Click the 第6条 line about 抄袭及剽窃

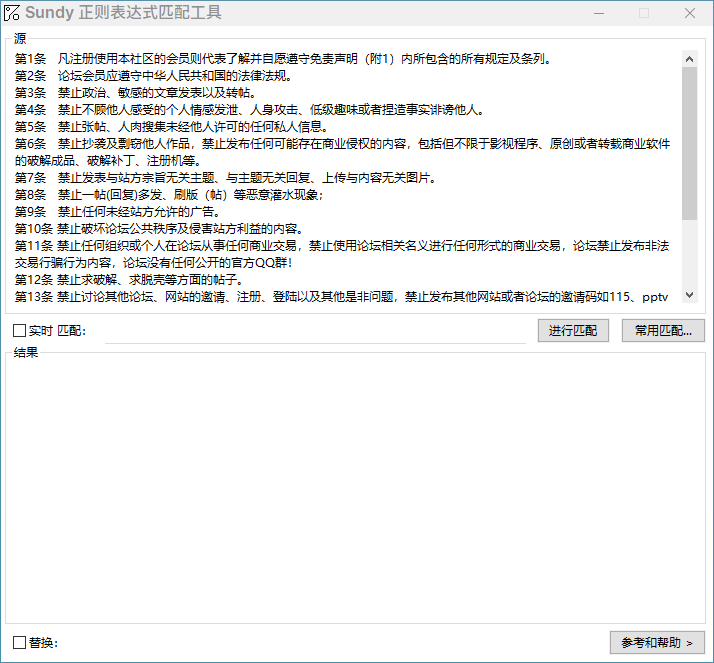(x=342, y=144)
